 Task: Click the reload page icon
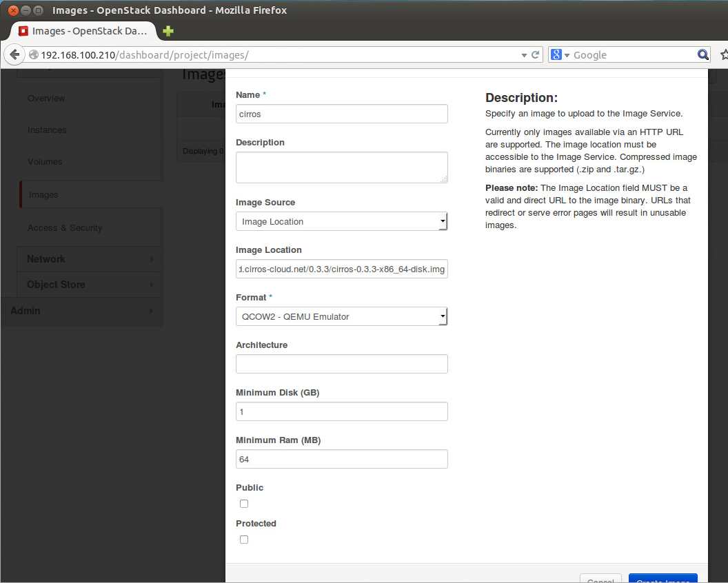point(536,54)
